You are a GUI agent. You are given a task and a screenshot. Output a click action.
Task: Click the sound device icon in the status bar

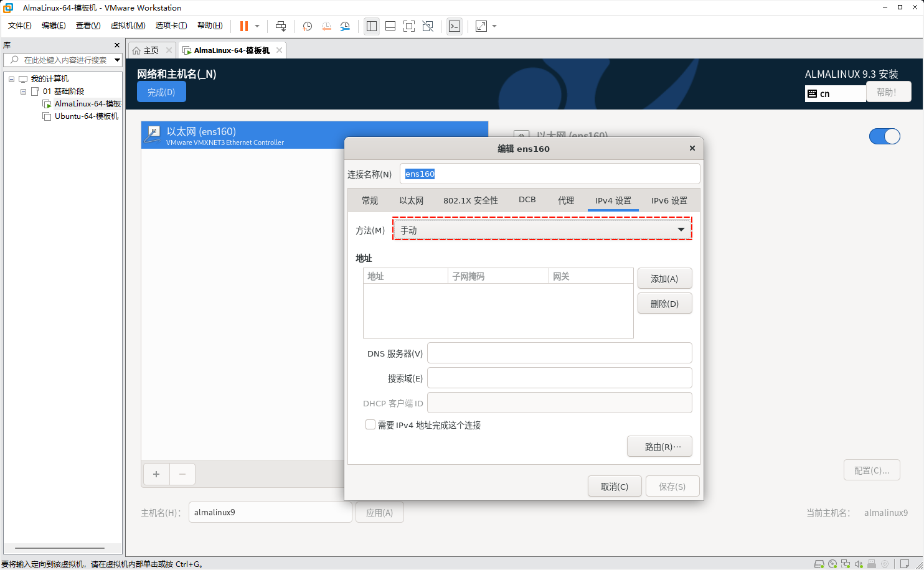[x=859, y=564]
